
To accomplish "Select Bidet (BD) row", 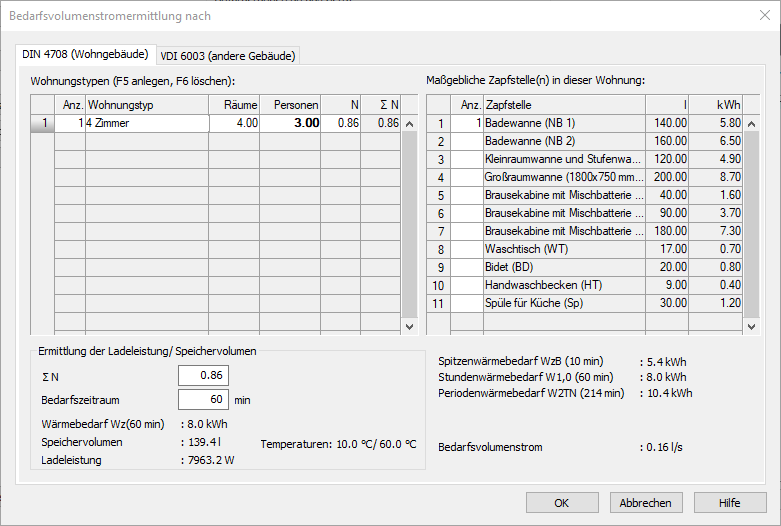I will [584, 267].
